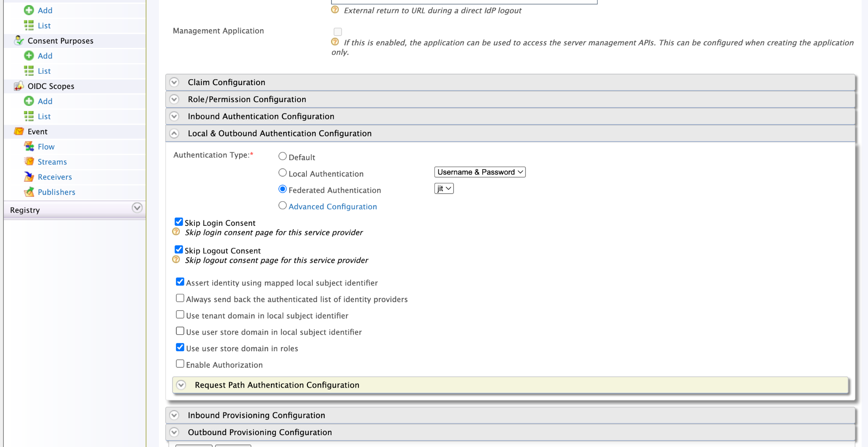Check the Enable Authorization box
This screenshot has height=447, width=868.
(180, 364)
